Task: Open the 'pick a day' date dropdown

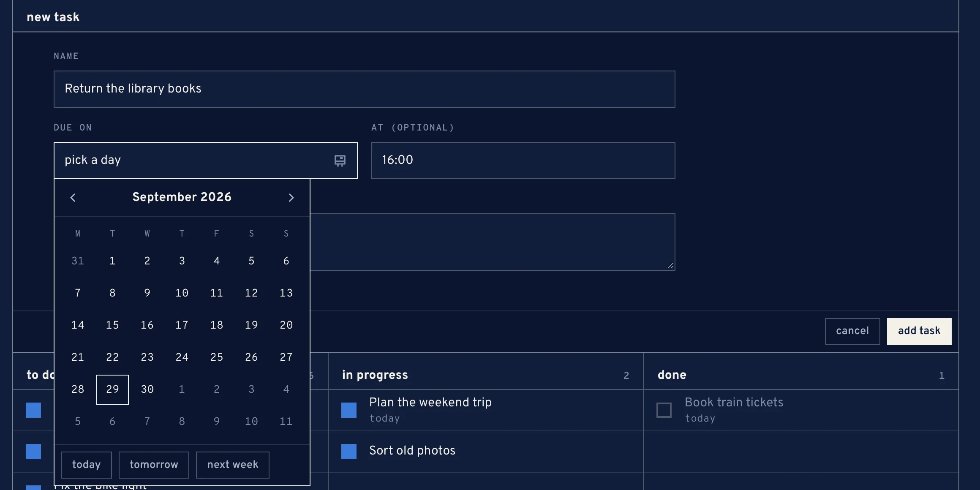Action: (x=206, y=161)
